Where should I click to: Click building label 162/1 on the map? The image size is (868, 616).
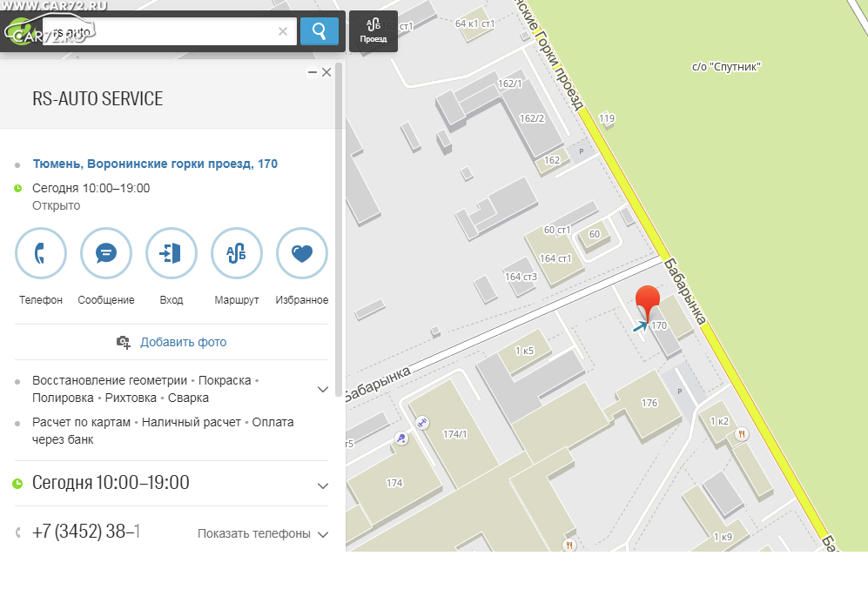coord(510,84)
